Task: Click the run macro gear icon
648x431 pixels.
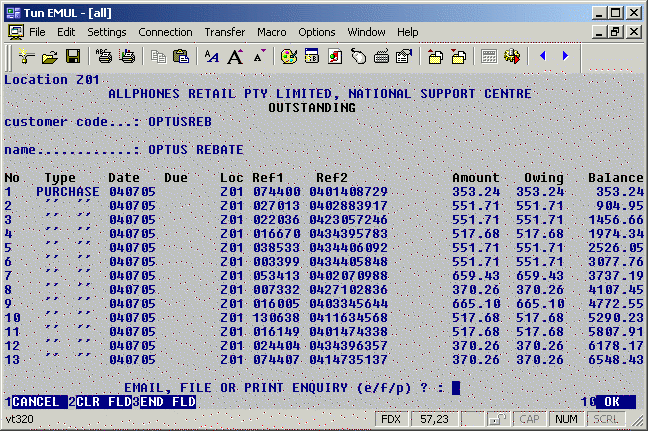Action: [x=512, y=57]
